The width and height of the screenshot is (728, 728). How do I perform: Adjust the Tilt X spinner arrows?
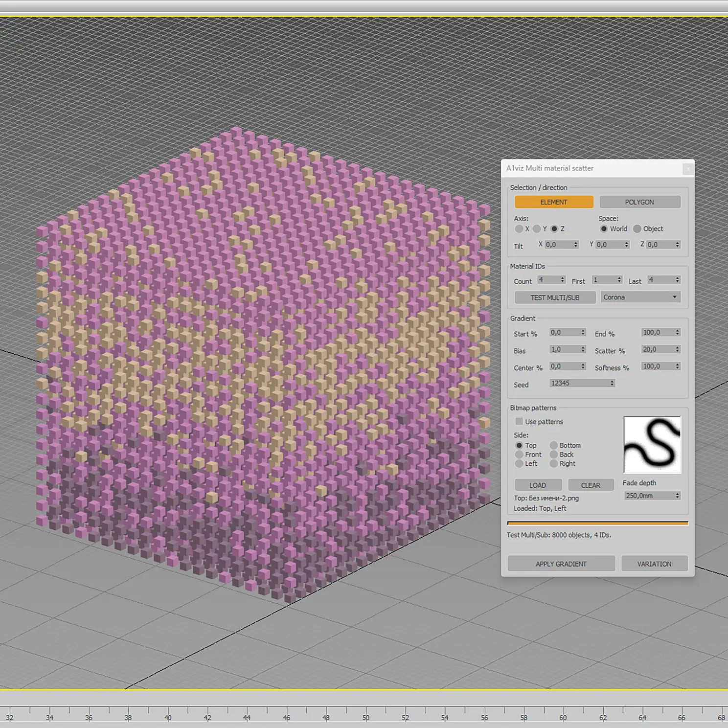(576, 245)
